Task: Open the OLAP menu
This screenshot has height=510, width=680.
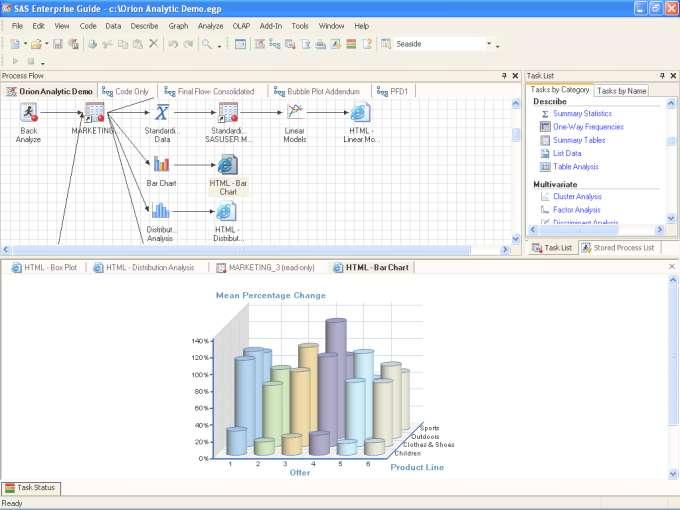Action: click(x=241, y=26)
